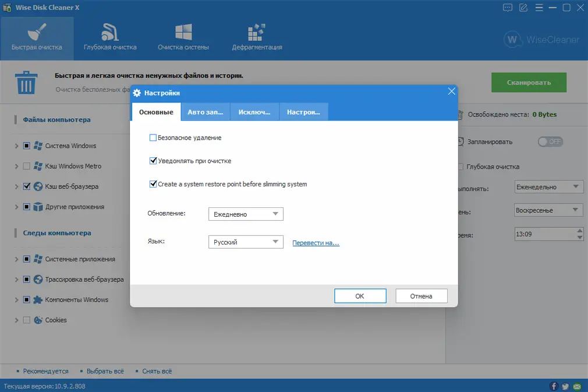Open the Язык dropdown showing Русский
This screenshot has height=392, width=588.
[245, 242]
